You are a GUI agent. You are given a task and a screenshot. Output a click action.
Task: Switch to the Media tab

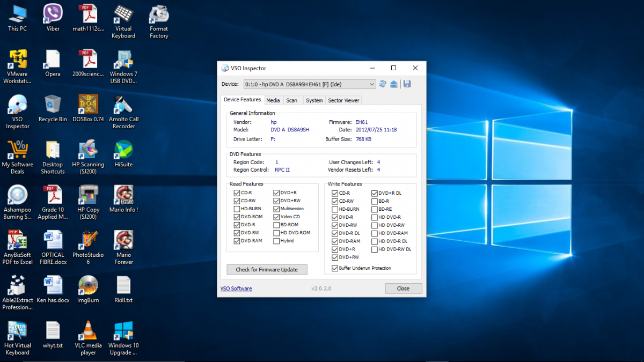pos(273,100)
